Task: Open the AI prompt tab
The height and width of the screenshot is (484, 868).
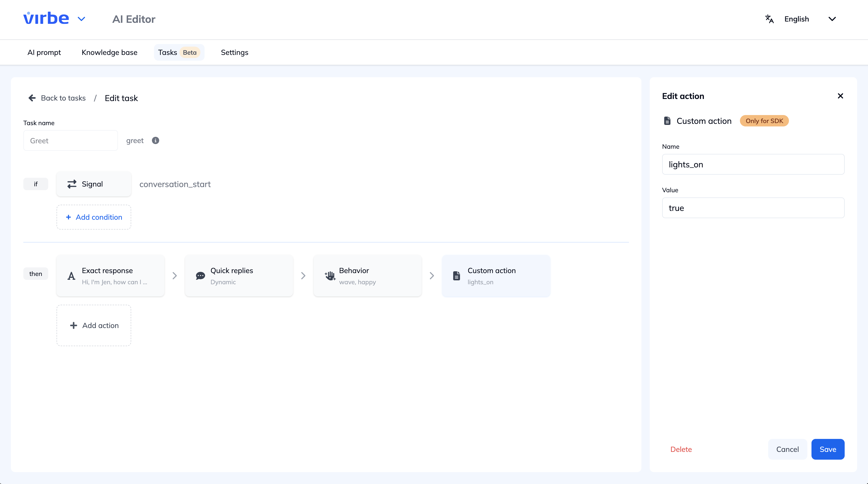Action: pos(44,52)
